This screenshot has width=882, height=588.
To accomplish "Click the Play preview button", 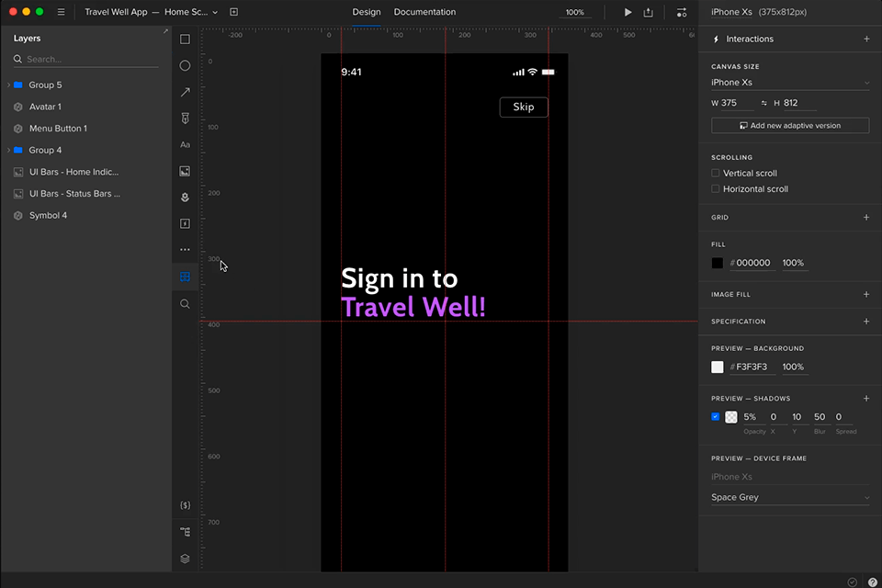I will tap(628, 13).
